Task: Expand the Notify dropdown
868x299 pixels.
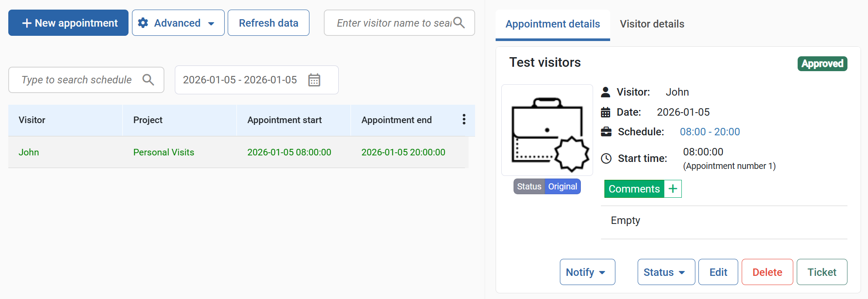Action: [587, 272]
